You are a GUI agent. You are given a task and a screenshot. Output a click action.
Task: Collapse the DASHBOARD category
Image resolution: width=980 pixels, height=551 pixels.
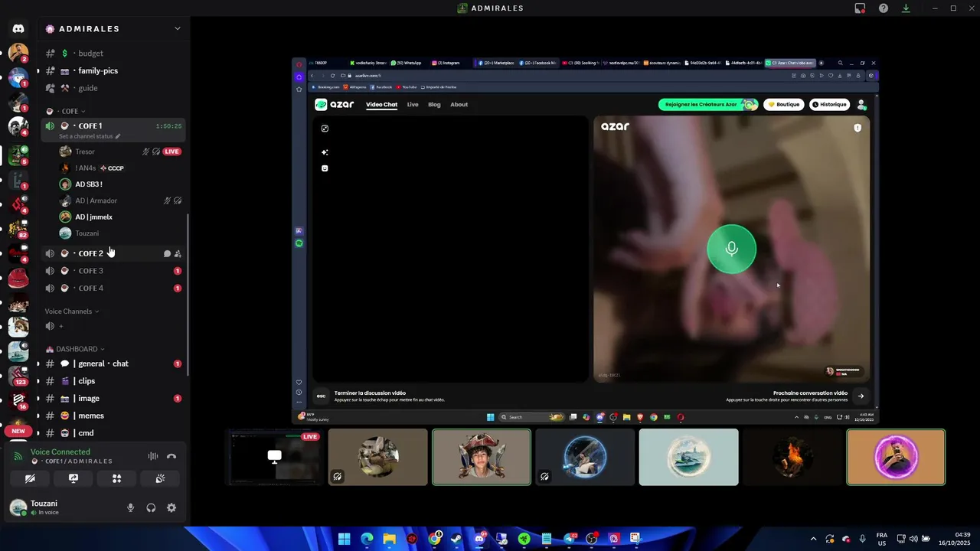75,349
